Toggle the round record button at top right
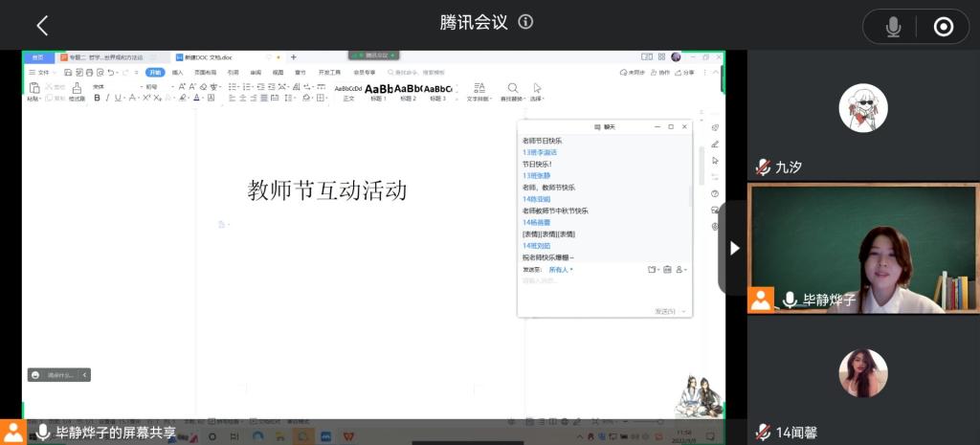Image resolution: width=980 pixels, height=445 pixels. click(943, 27)
